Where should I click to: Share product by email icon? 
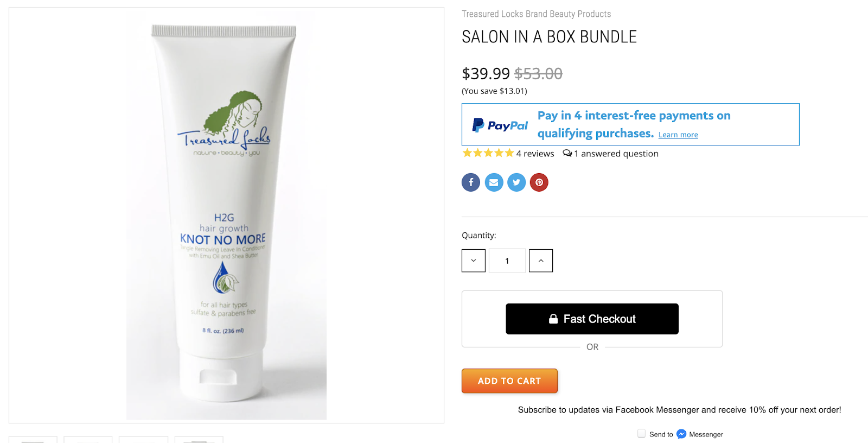coord(494,182)
